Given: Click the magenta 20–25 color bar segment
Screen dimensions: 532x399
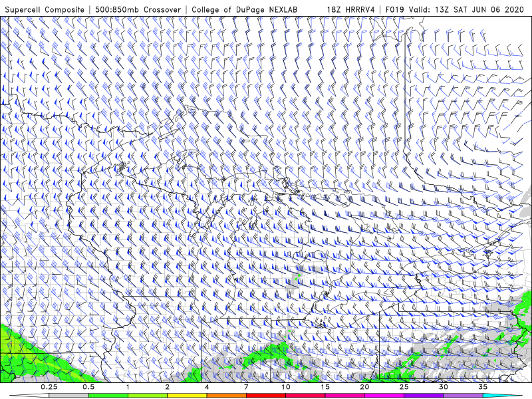Looking at the screenshot, I should (384, 396).
